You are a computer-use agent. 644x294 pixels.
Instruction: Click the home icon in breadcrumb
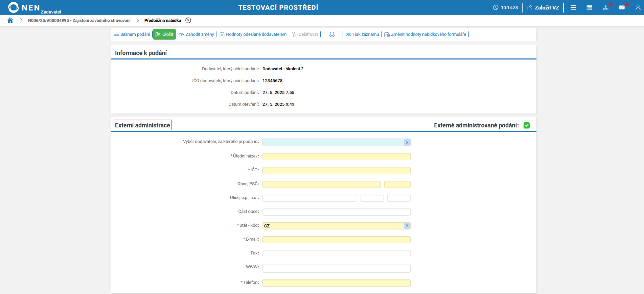coord(10,20)
